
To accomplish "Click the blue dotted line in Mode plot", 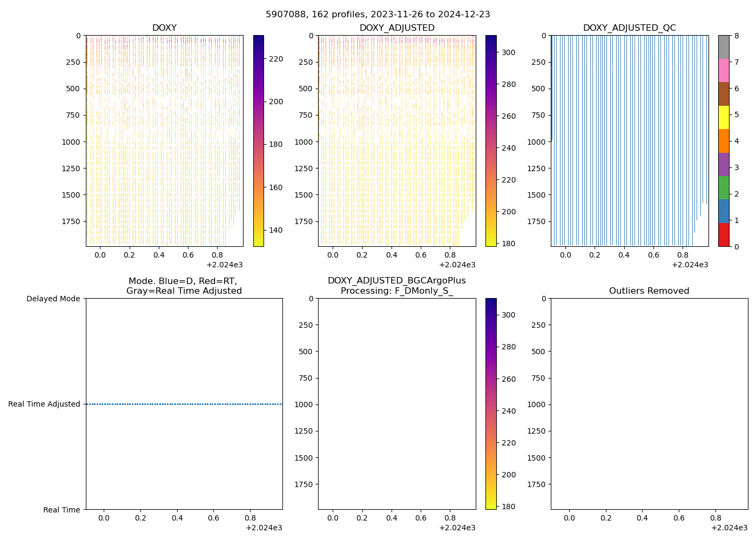I will (184, 404).
